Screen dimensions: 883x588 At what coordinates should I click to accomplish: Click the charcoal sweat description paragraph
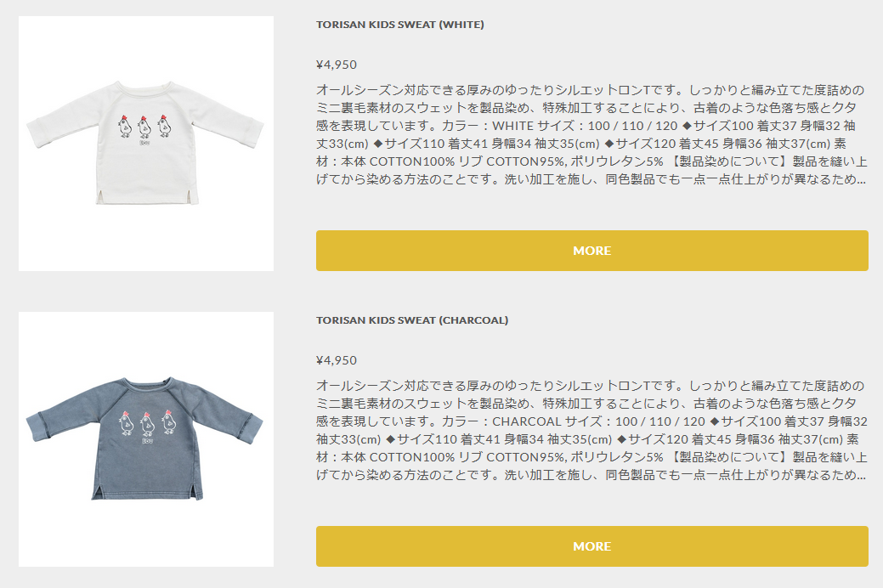591,430
